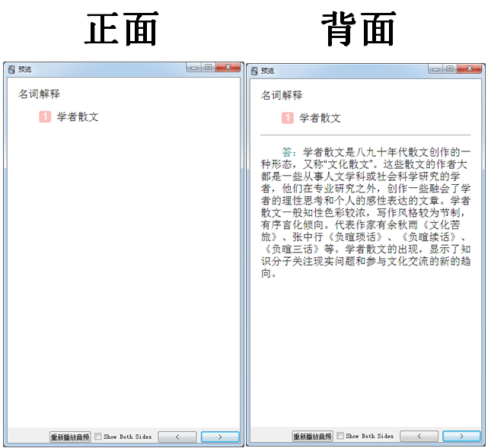Click 名词解释 heading in front-side window
This screenshot has height=448, width=491.
point(39,94)
